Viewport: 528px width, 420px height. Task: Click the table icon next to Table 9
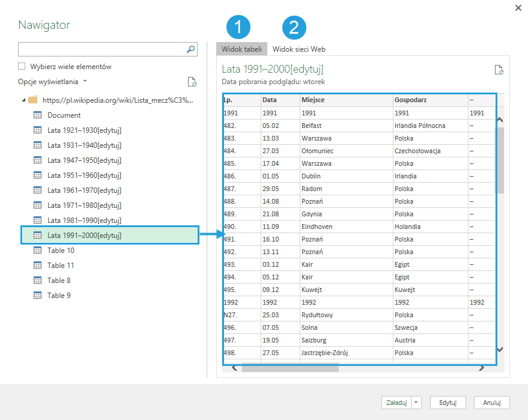37,296
